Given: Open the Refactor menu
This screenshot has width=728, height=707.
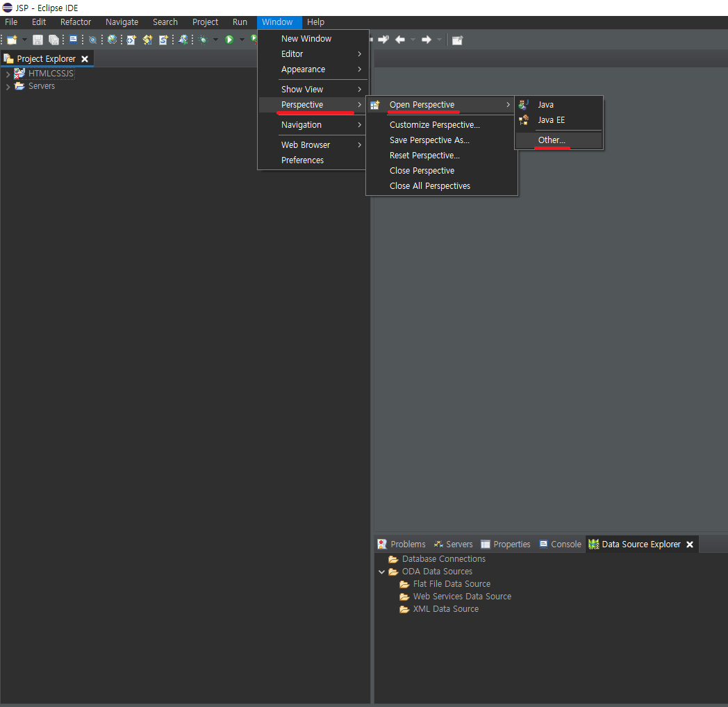Looking at the screenshot, I should coord(76,22).
